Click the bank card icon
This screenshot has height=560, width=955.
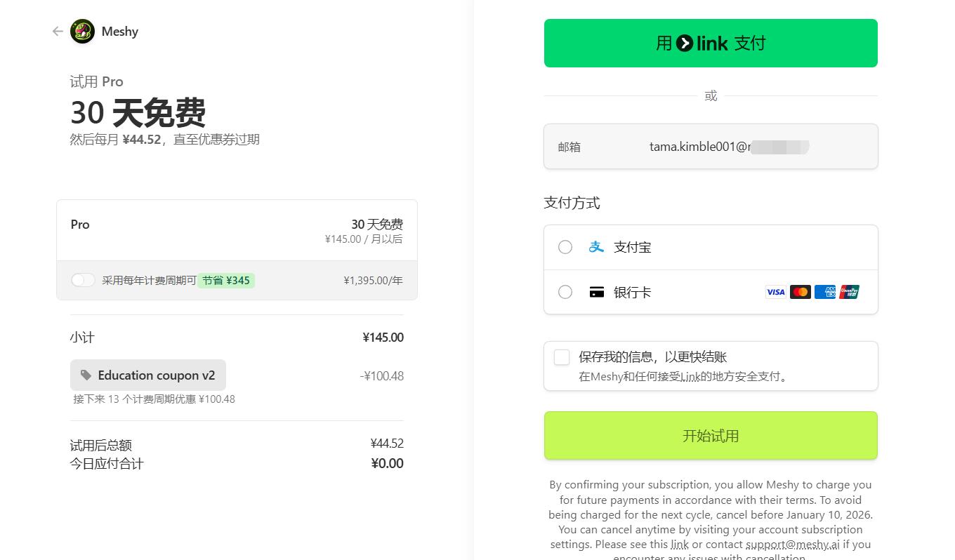tap(596, 293)
